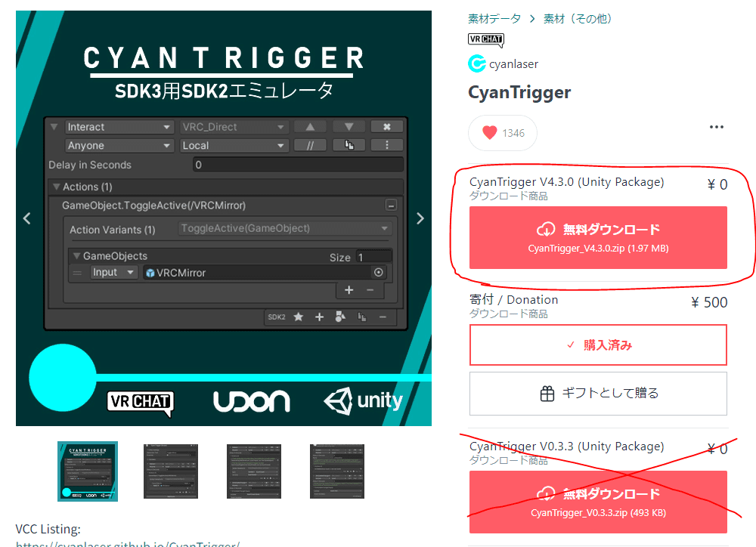Click the CyanTrigger V0.3.3 (Unity Package) label
Screen dimensions: 756x547
coord(566,447)
